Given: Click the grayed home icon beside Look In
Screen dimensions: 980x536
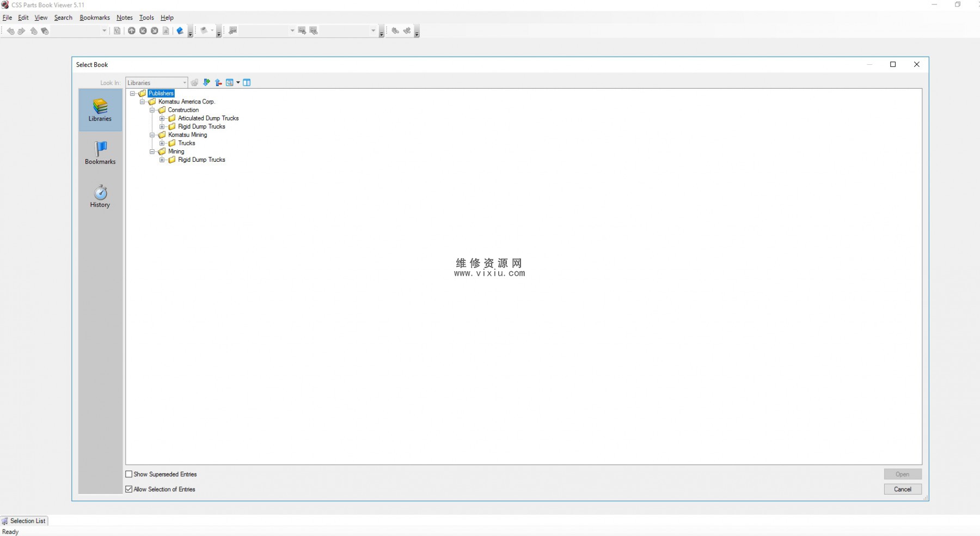Looking at the screenshot, I should click(x=194, y=82).
